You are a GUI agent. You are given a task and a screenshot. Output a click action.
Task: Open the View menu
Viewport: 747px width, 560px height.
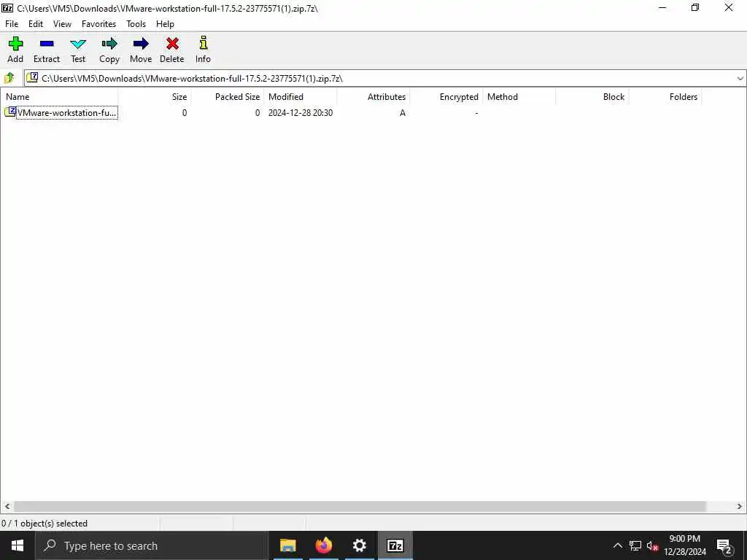click(62, 24)
